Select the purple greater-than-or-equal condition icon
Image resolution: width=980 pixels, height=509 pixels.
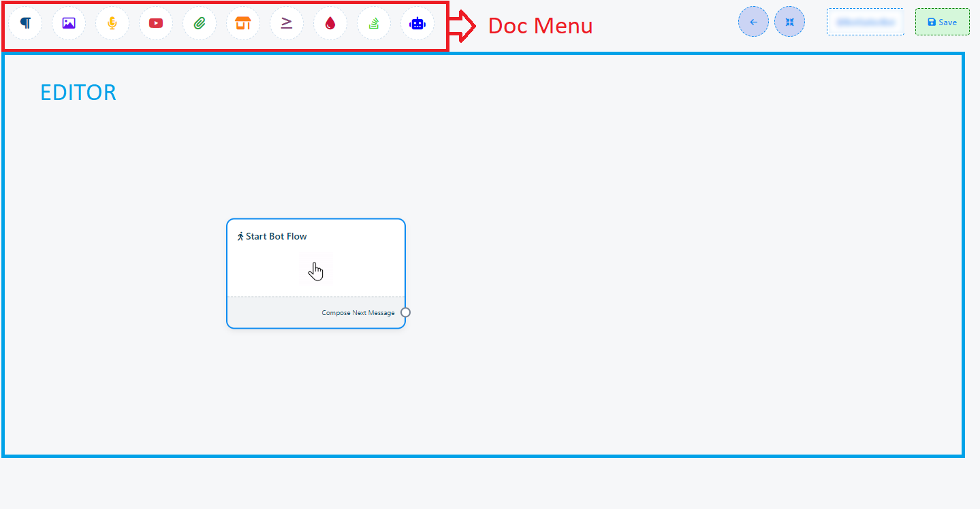coord(287,23)
